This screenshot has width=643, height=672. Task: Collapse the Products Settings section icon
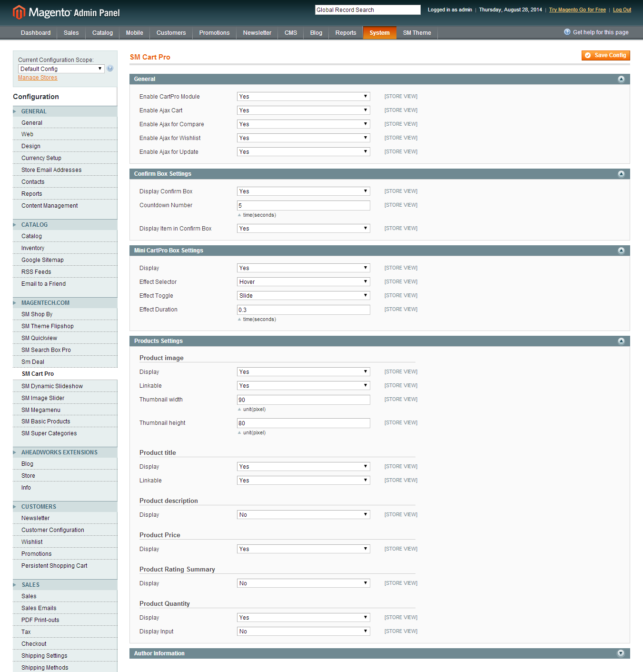pyautogui.click(x=621, y=341)
